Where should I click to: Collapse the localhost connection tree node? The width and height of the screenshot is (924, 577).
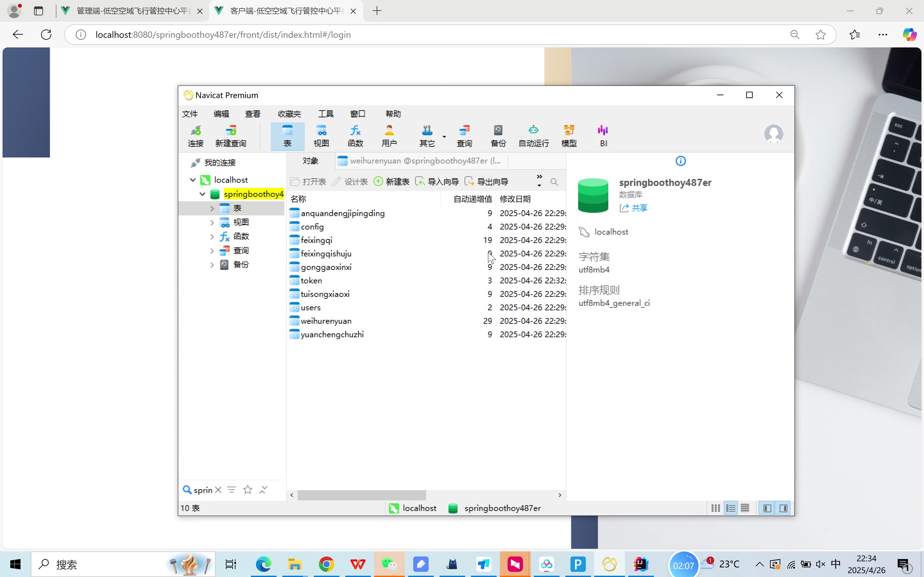tap(193, 180)
